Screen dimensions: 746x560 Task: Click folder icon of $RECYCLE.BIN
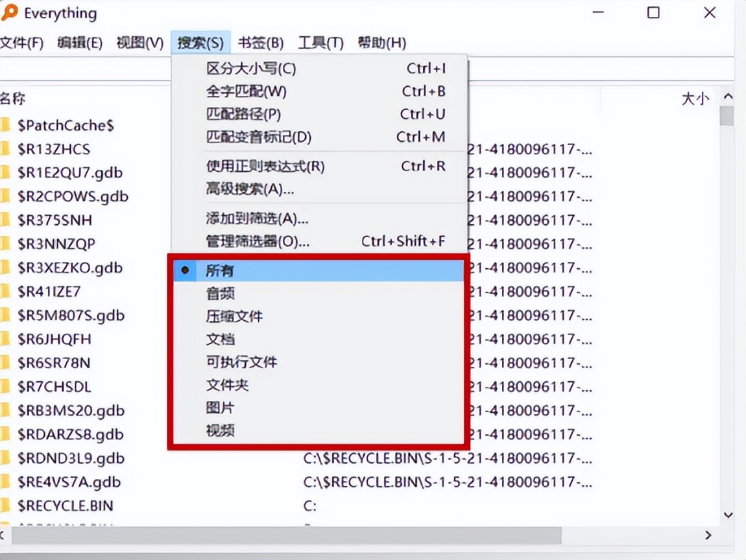pos(5,506)
